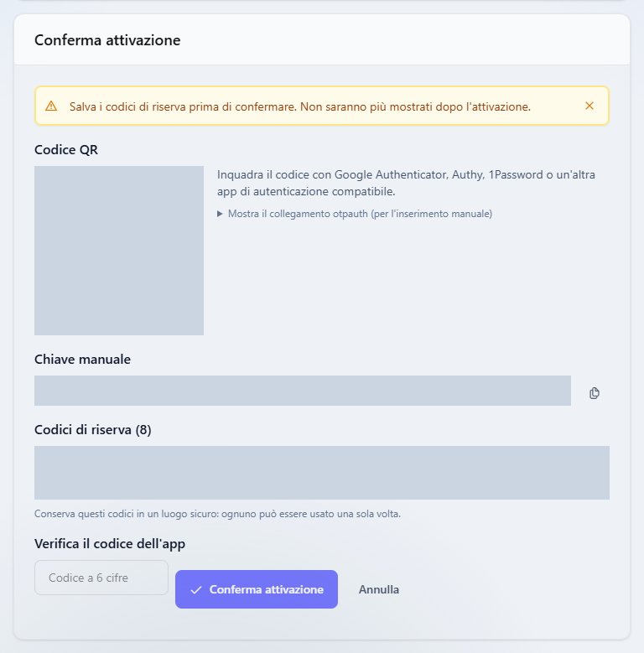Select the Chiave manuale key field

(x=303, y=391)
